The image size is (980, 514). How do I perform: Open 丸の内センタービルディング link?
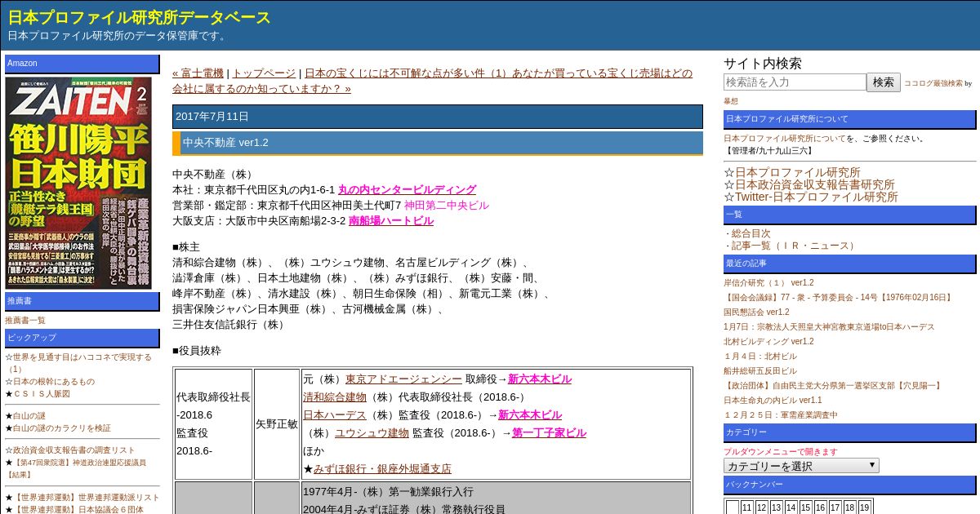pyautogui.click(x=407, y=189)
